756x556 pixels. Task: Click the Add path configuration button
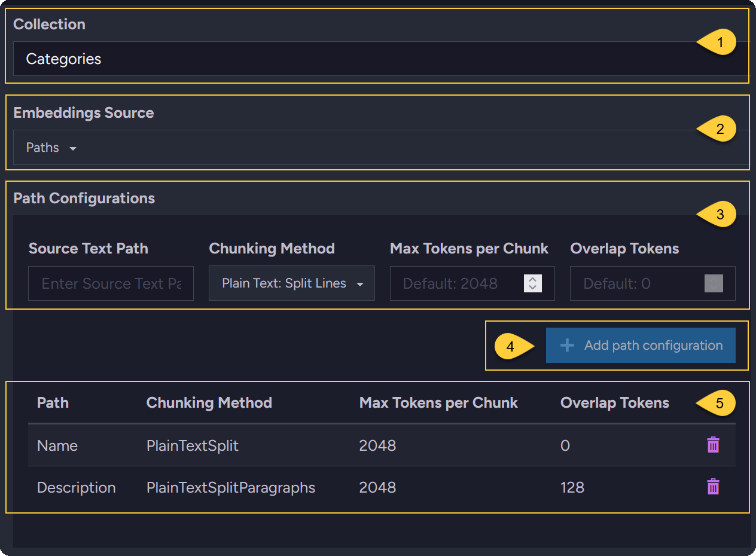click(x=641, y=345)
